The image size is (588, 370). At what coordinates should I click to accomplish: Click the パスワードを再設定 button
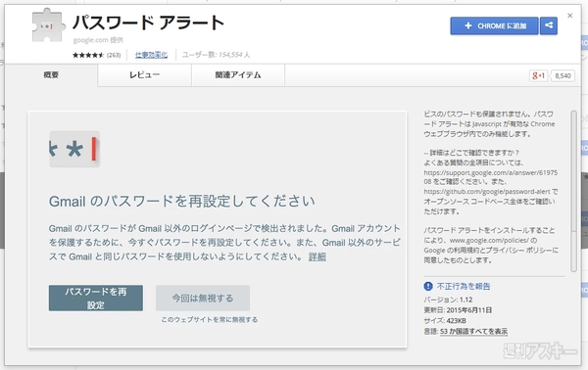96,299
